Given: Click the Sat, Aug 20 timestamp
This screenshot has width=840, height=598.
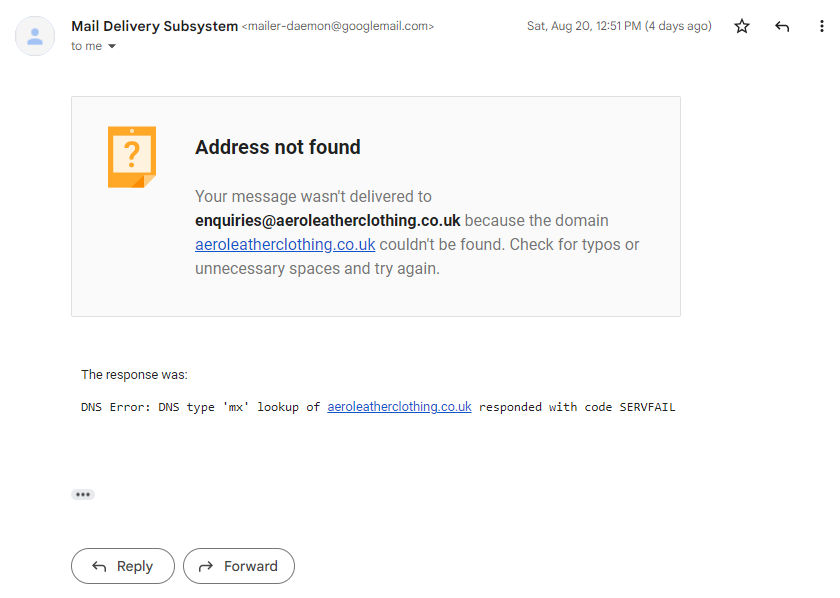Looking at the screenshot, I should click(x=619, y=26).
